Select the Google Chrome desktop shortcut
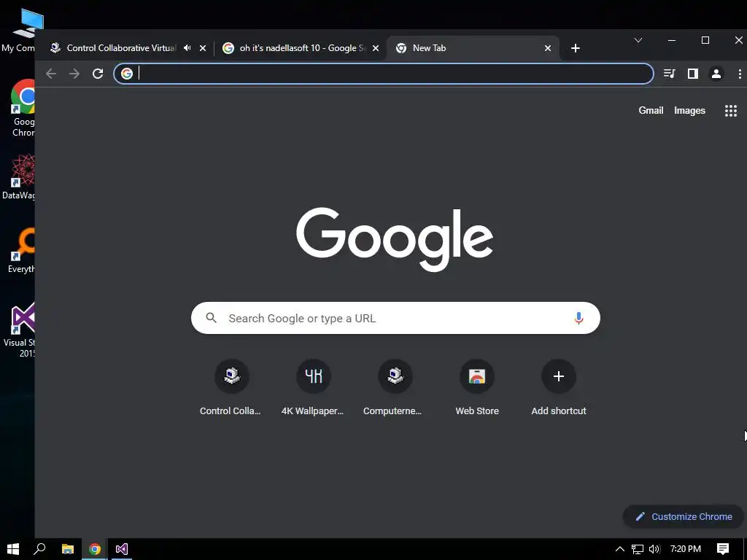The height and width of the screenshot is (560, 747). coord(23,109)
